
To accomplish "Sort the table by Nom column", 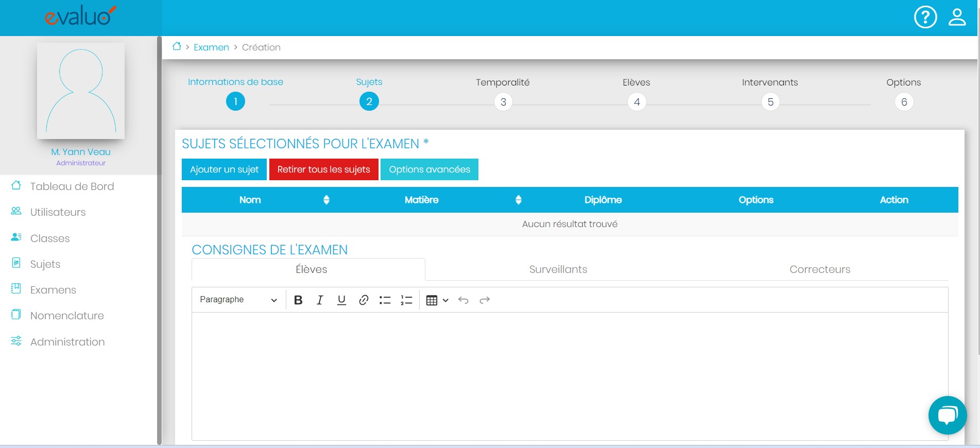I will [326, 200].
